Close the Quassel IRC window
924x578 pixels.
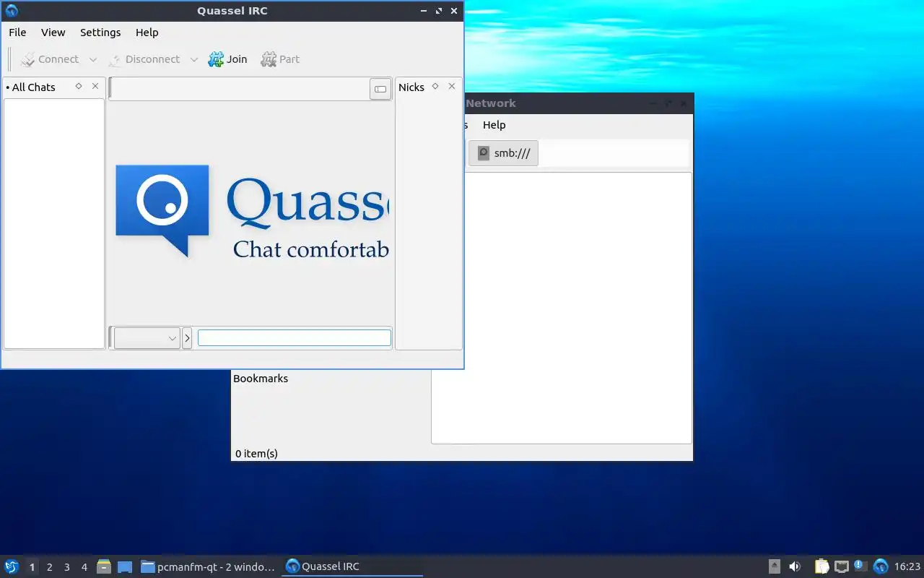(x=454, y=11)
